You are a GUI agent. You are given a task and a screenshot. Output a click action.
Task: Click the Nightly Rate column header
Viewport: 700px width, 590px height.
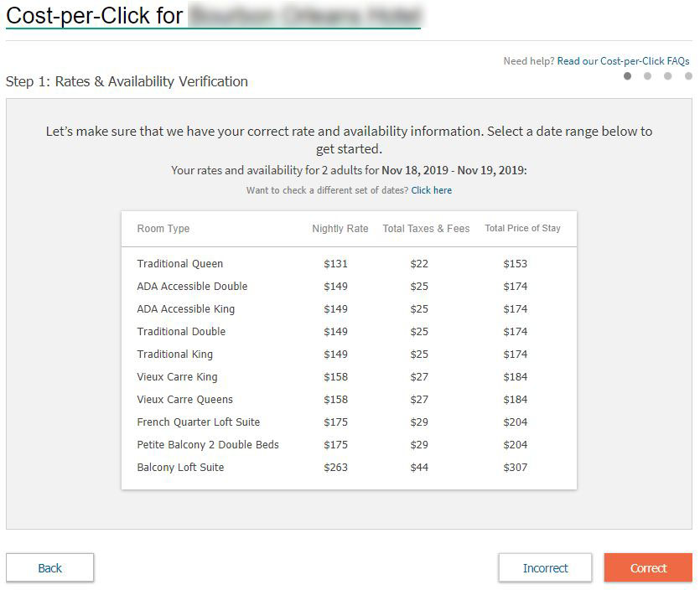click(340, 229)
